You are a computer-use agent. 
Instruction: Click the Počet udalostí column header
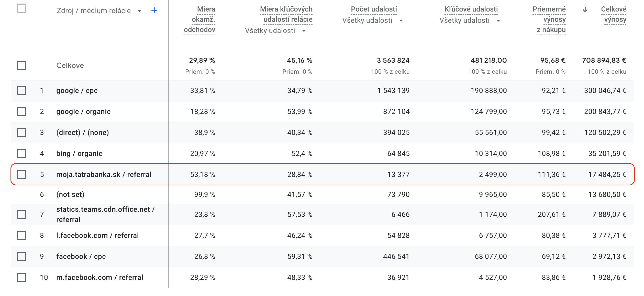click(374, 9)
